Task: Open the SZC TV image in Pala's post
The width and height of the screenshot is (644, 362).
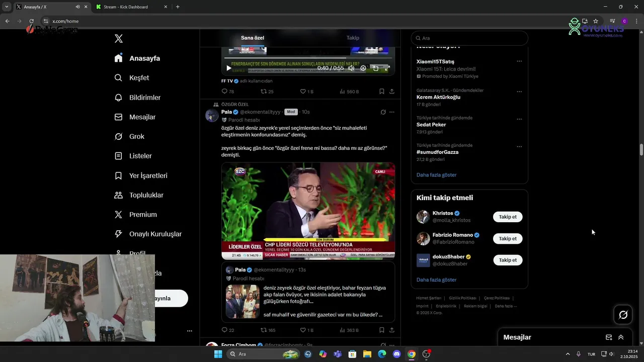Action: point(308,211)
